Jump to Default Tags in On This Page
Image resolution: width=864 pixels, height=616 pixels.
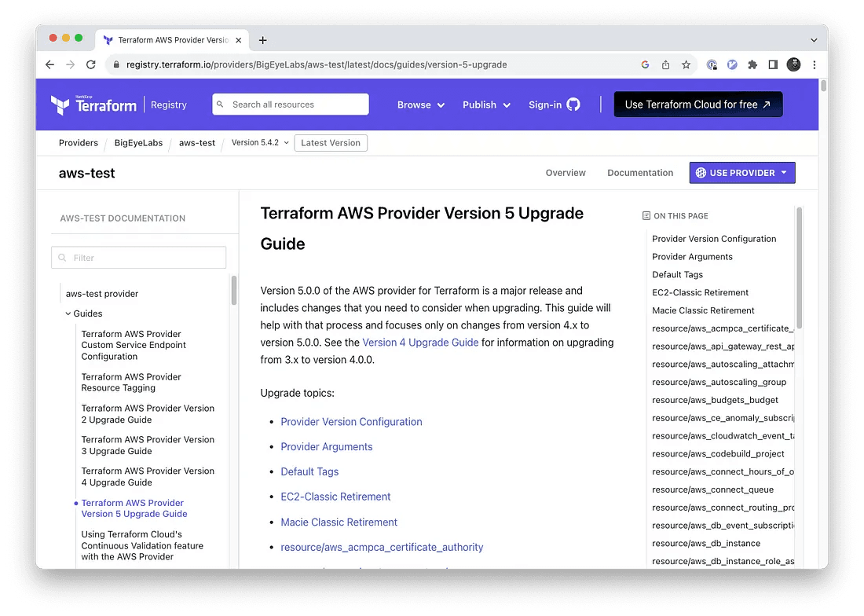(677, 274)
